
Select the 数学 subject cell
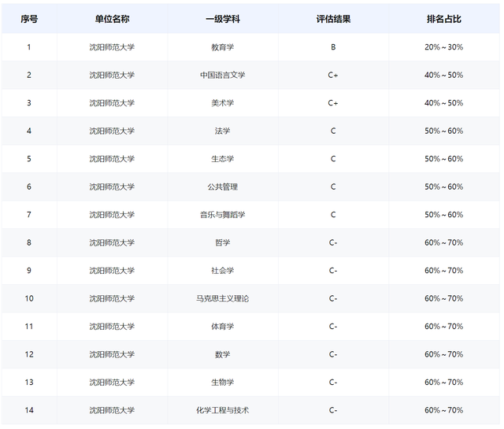pyautogui.click(x=223, y=354)
